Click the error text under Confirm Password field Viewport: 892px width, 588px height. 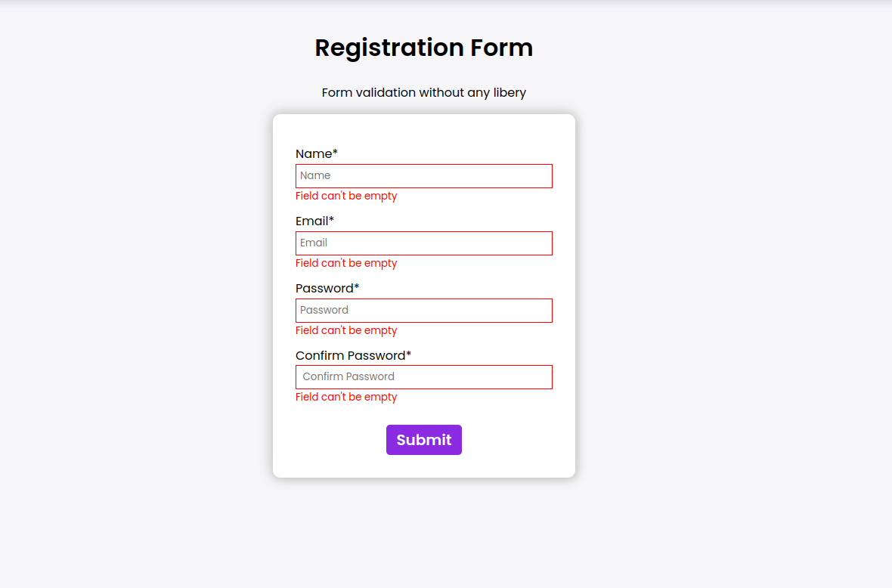[x=346, y=398]
